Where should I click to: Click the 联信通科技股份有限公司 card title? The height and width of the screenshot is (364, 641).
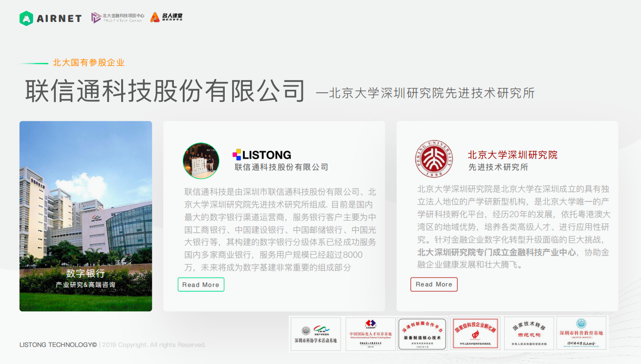click(281, 167)
